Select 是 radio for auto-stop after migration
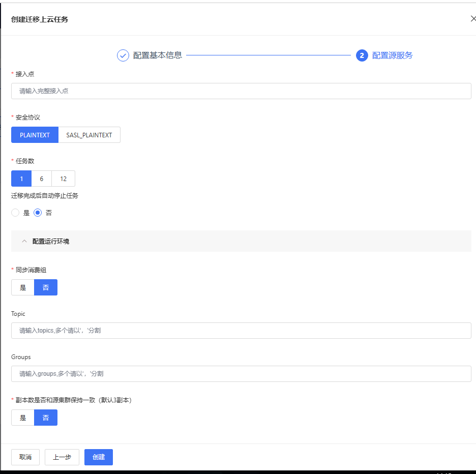 (x=15, y=213)
